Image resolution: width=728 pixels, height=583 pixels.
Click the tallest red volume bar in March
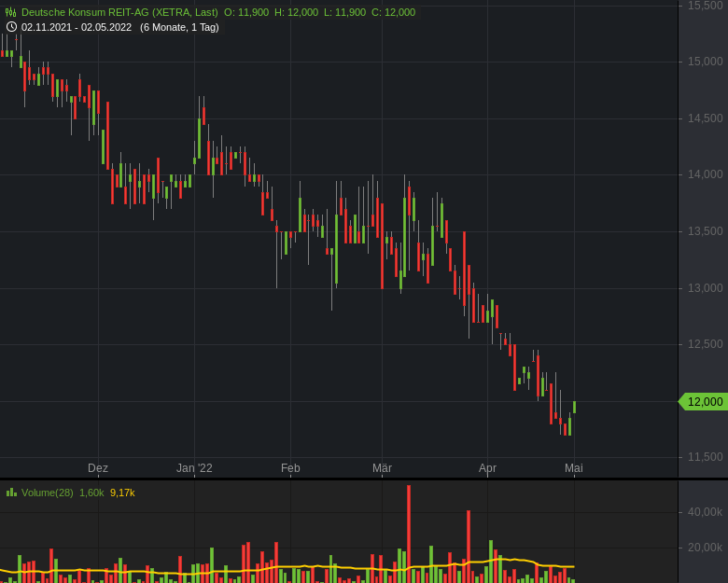coord(409,534)
